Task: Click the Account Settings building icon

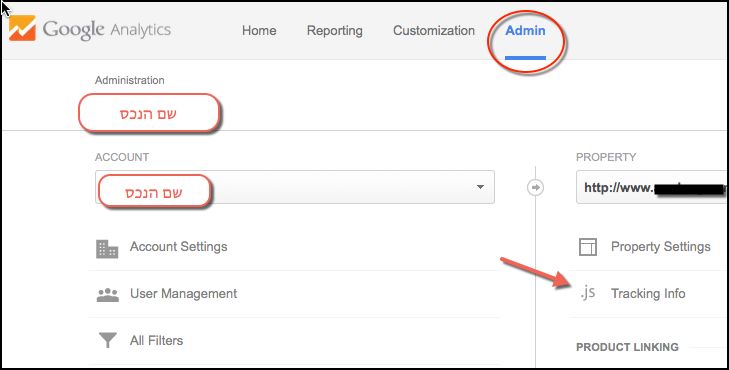Action: click(x=107, y=249)
